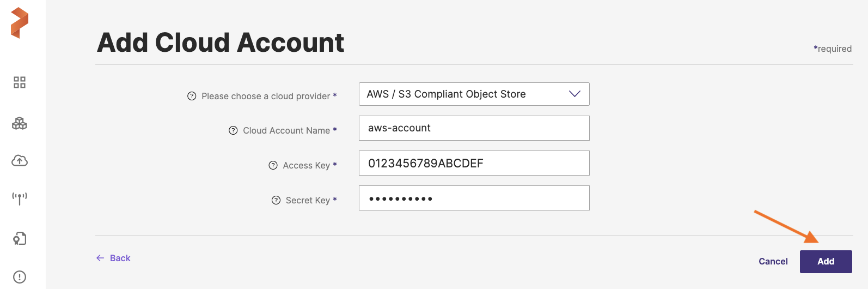Click into the Secret Key password field
The image size is (868, 289).
coord(474,198)
